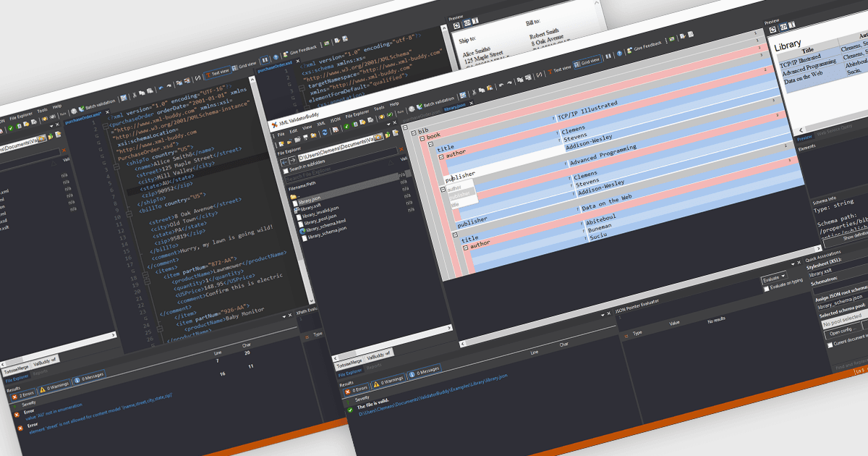This screenshot has width=868, height=456.
Task: Click the File Explorer forward arrow
Action: click(293, 160)
